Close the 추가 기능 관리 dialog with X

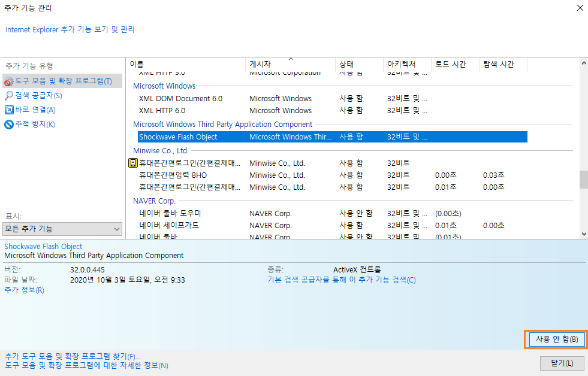tap(580, 8)
